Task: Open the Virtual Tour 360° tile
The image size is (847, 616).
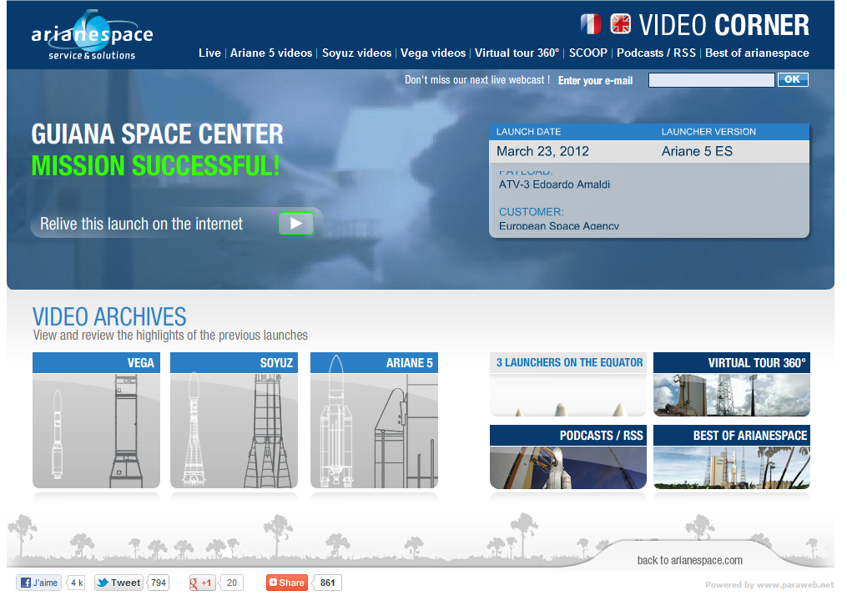Action: [732, 384]
